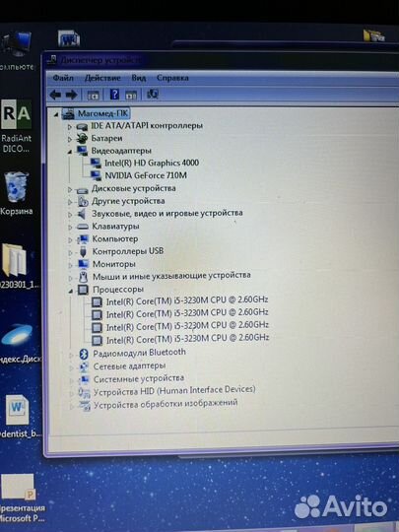Select NVIDIA GeForce 710M entry
Image resolution: width=399 pixels, height=532 pixels.
pyautogui.click(x=146, y=175)
